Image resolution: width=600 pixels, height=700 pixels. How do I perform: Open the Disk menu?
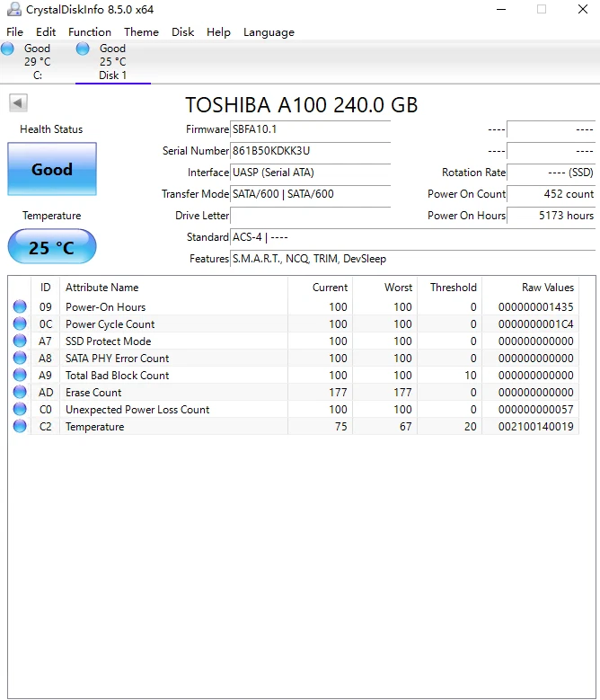pyautogui.click(x=183, y=32)
